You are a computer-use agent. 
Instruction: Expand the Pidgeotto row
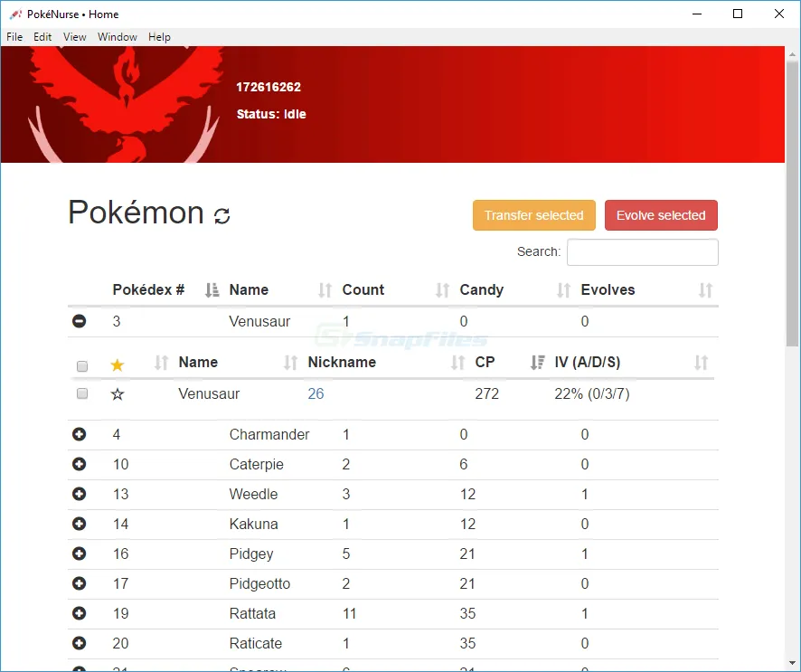click(x=80, y=583)
